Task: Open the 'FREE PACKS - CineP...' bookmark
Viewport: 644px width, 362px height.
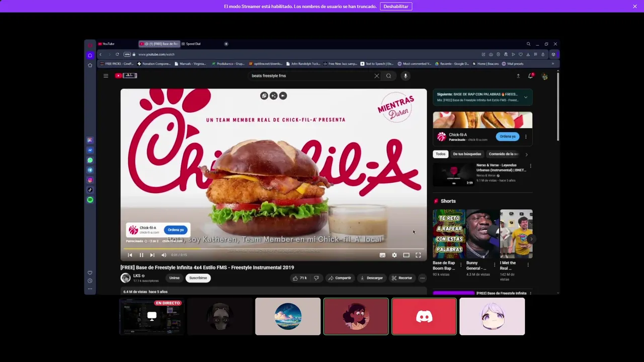Action: coord(117,64)
